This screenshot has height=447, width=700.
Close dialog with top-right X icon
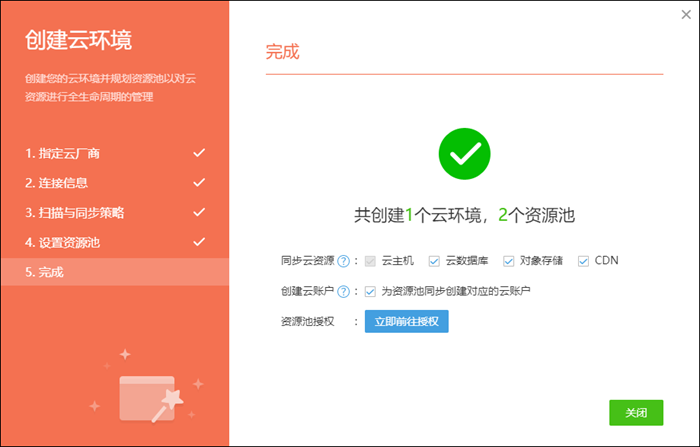[685, 14]
